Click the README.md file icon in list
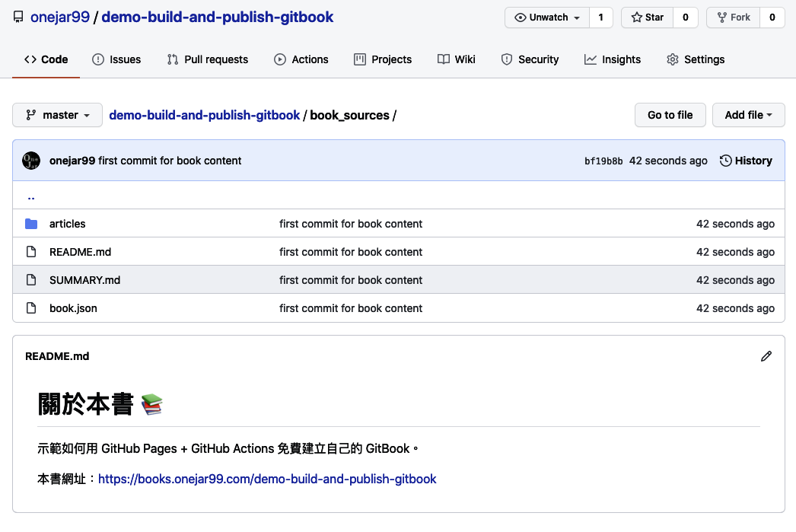 tap(31, 252)
